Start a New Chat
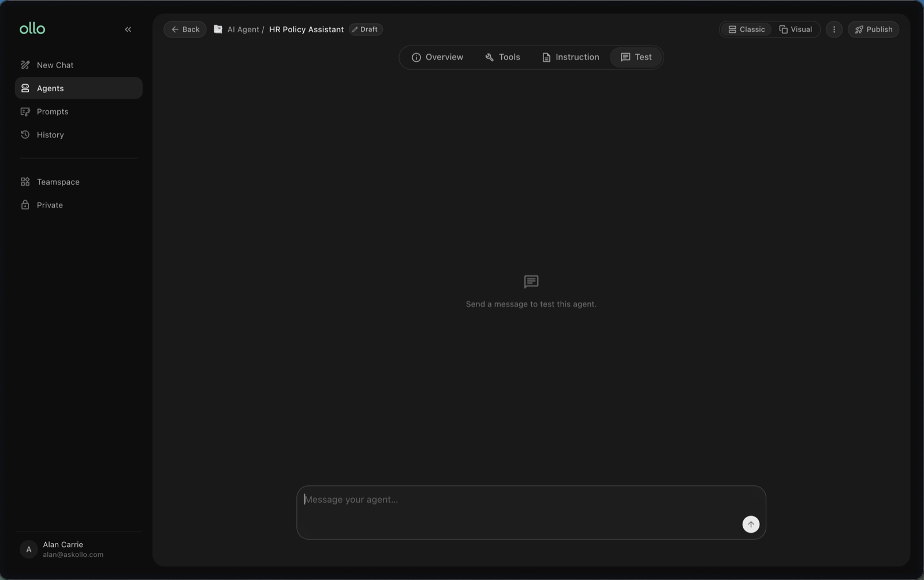Viewport: 924px width, 580px height. click(79, 65)
